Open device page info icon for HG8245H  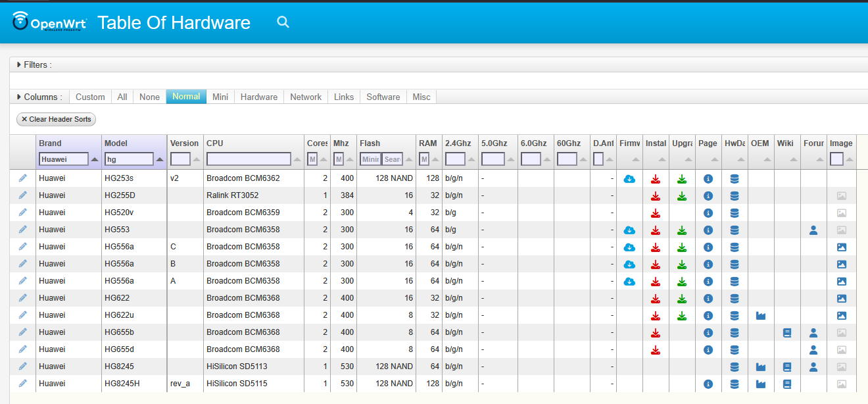[x=708, y=384]
